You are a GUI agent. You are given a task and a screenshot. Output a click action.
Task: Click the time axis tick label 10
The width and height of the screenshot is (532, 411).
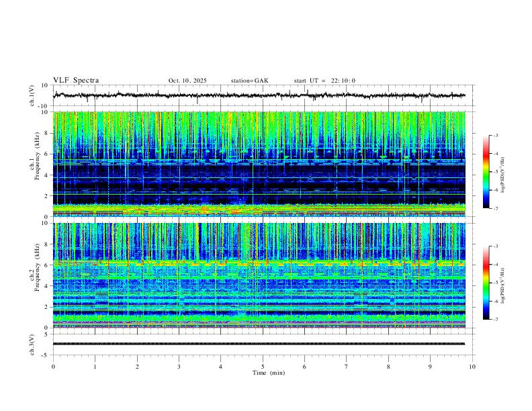tap(472, 367)
